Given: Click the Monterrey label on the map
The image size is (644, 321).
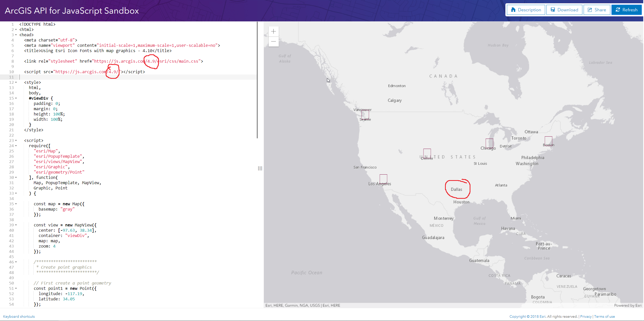Looking at the screenshot, I should pyautogui.click(x=444, y=218).
